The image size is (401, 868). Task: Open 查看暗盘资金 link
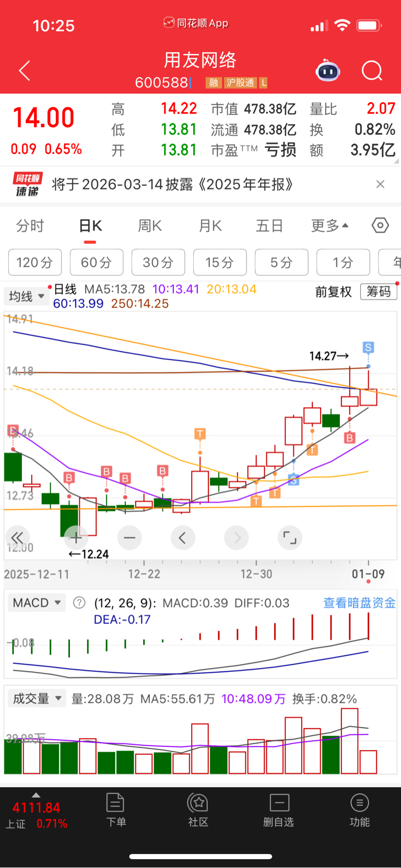(359, 603)
